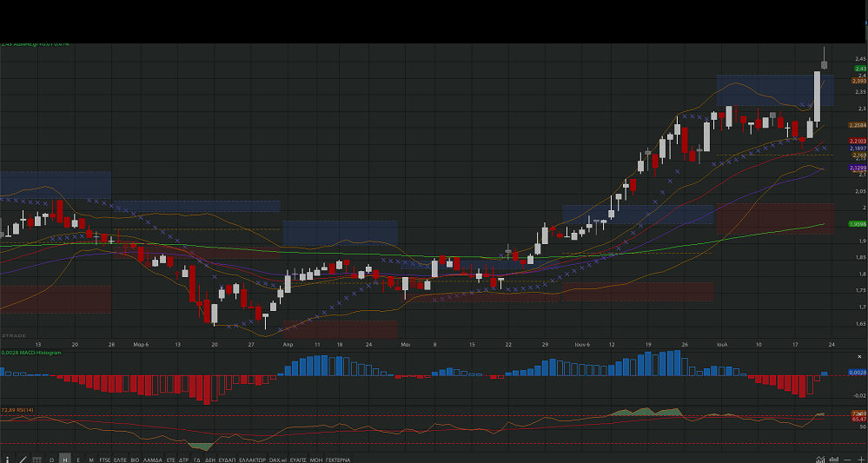Switch to the ΛΑΜΔΑ symbol tab
This screenshot has width=868, height=463.
[x=152, y=460]
